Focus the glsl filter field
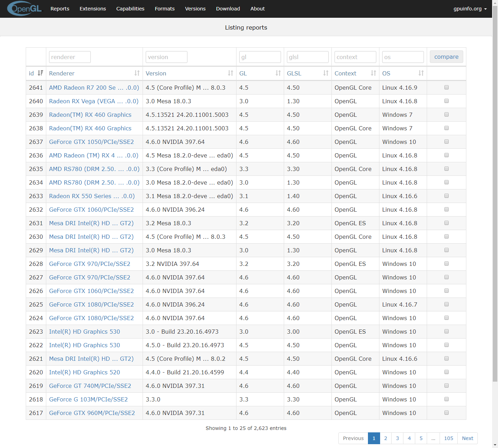 (308, 57)
